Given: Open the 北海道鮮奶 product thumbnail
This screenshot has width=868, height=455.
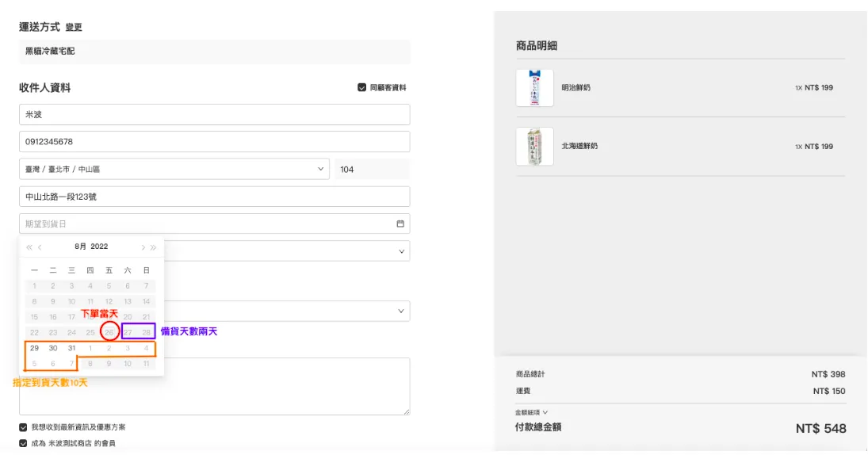Looking at the screenshot, I should 535,146.
